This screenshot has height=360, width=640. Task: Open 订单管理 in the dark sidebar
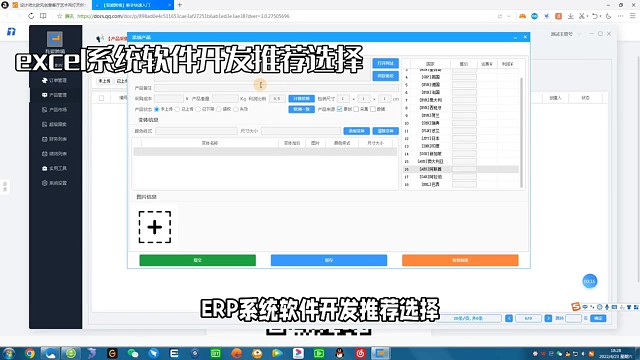54,80
